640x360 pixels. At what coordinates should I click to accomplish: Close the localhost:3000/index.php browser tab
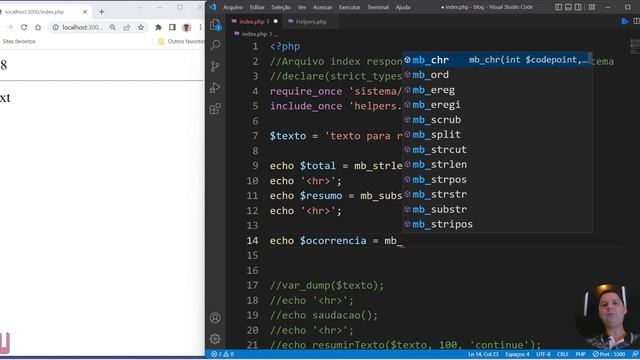click(x=85, y=12)
